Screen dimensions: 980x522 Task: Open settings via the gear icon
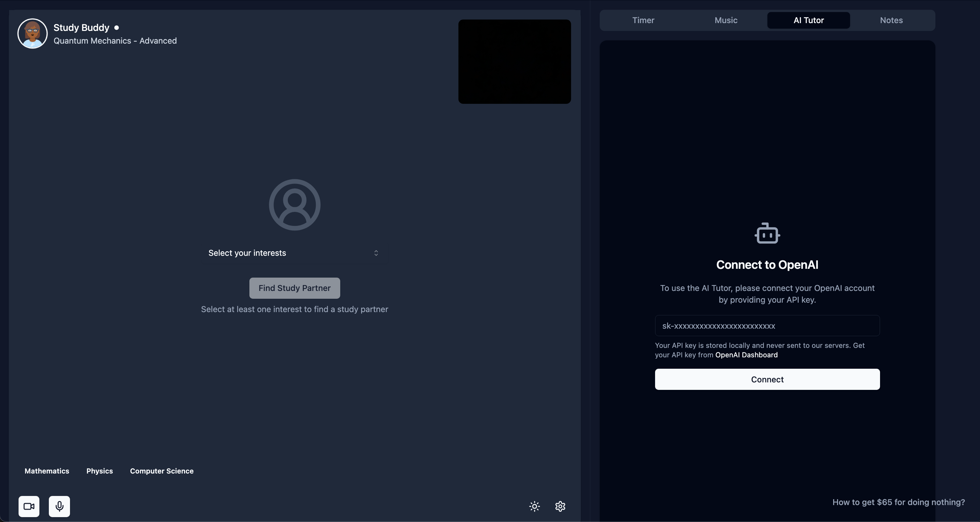[x=560, y=506]
